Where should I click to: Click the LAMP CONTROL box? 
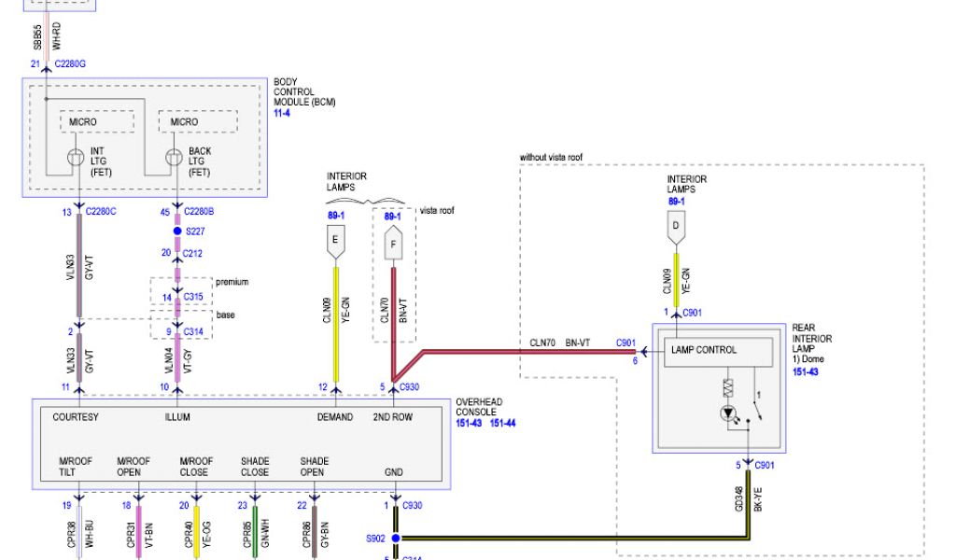coord(715,350)
